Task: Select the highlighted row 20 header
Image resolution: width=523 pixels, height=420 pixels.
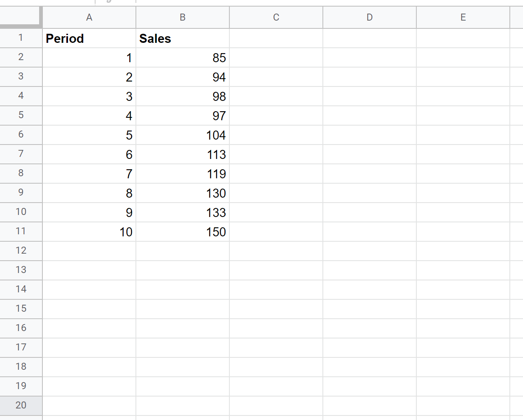Action: coord(21,406)
